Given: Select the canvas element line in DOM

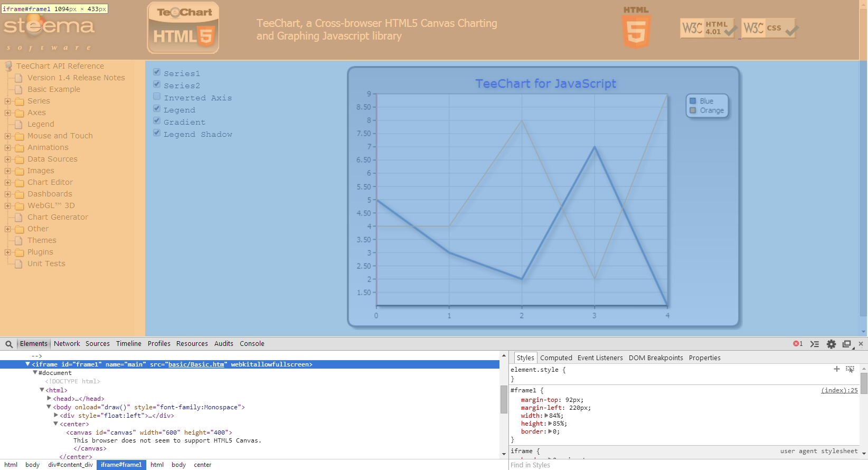Looking at the screenshot, I should (149, 433).
